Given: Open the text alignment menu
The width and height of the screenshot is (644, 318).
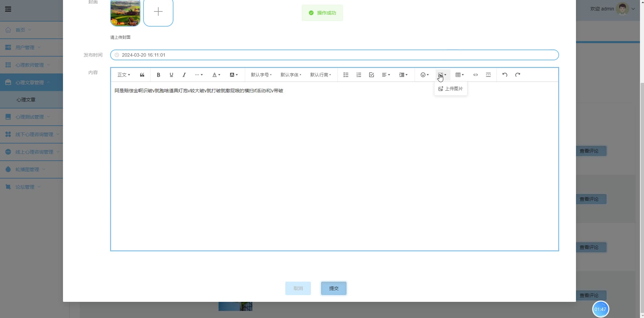Looking at the screenshot, I should coord(386,75).
